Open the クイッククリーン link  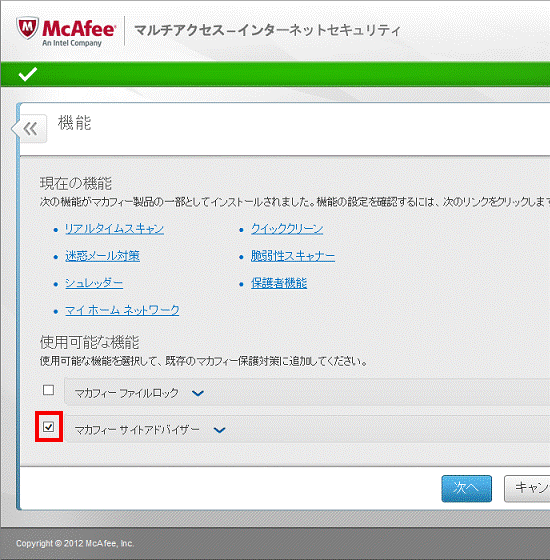pos(287,229)
